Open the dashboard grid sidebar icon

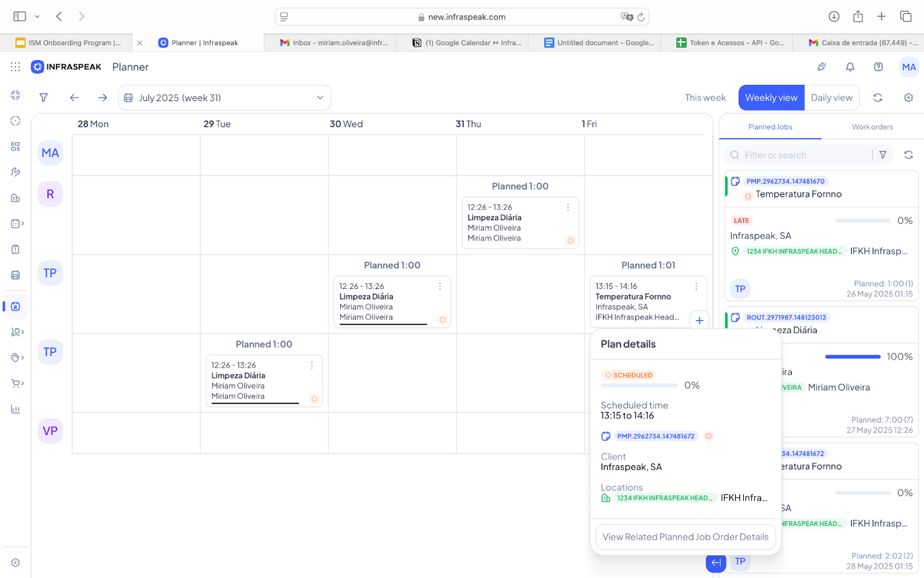click(x=16, y=146)
